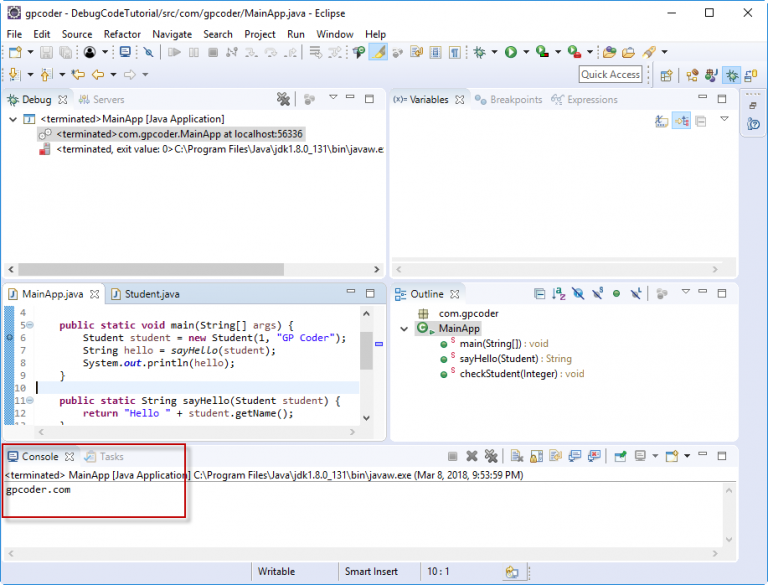Click the Collapse All icon in Outline

540,294
